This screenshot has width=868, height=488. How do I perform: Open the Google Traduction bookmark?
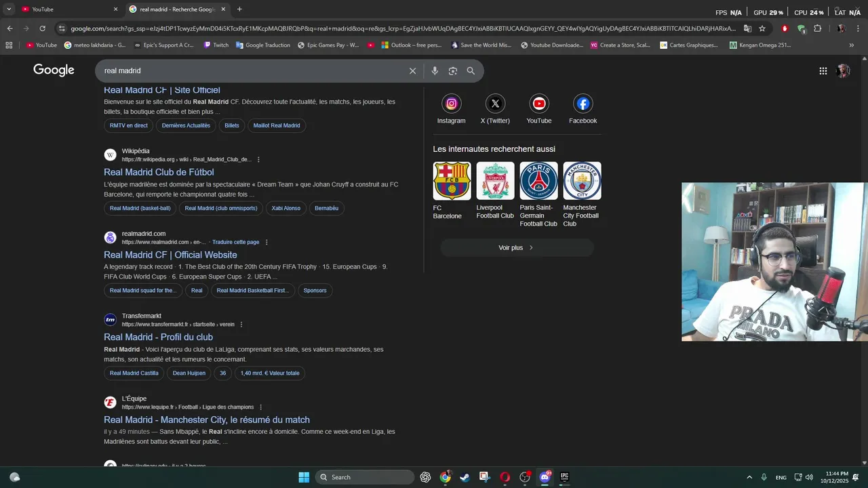(x=263, y=45)
